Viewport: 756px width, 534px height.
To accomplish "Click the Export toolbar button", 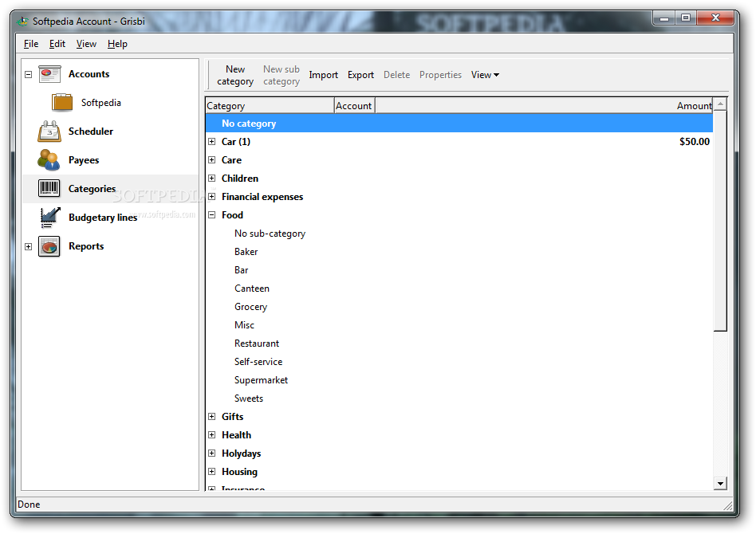I will tap(360, 75).
